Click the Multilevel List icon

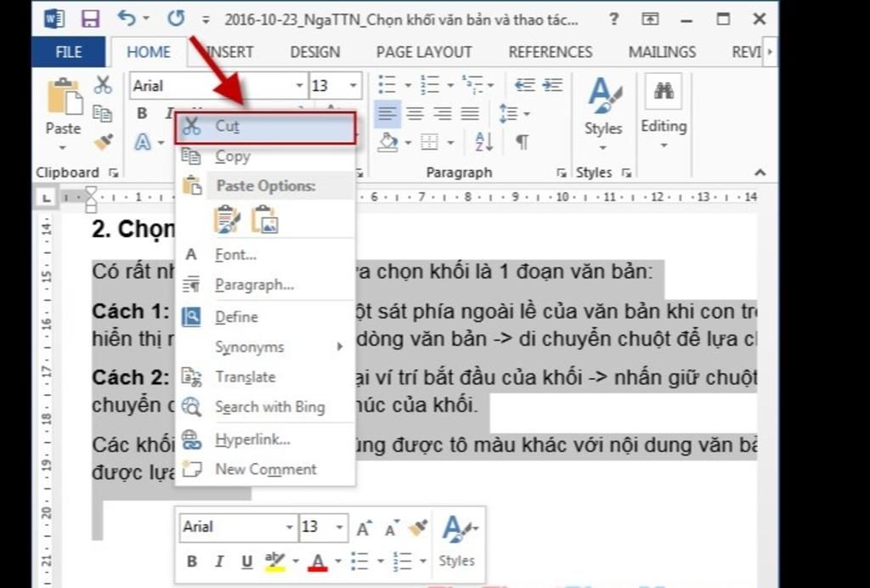pos(472,85)
